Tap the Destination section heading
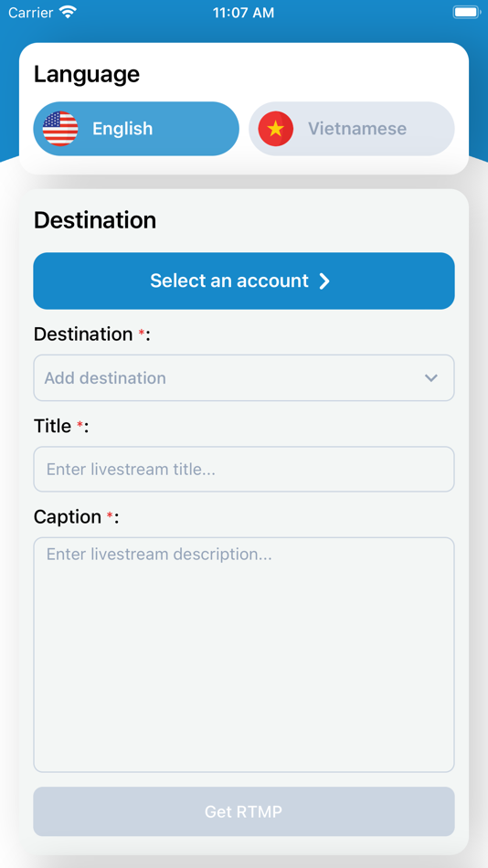 [95, 220]
